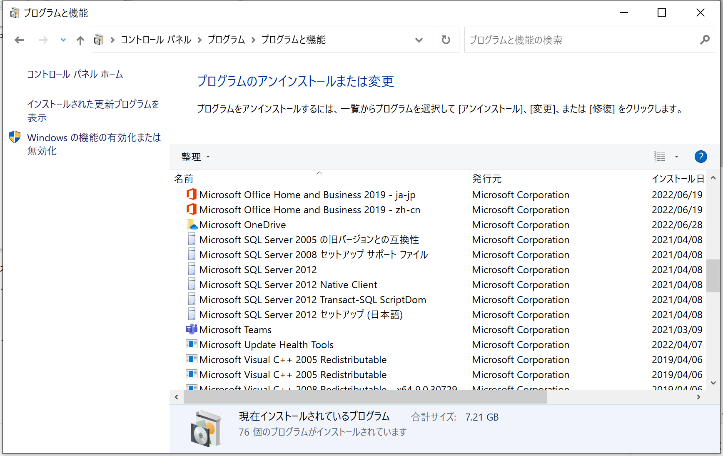Click Transact-SQL ScriptDom entry icon
This screenshot has width=723, height=456.
(191, 299)
